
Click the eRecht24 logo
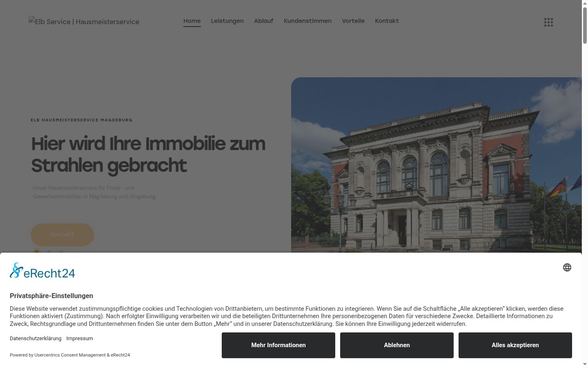coord(42,271)
